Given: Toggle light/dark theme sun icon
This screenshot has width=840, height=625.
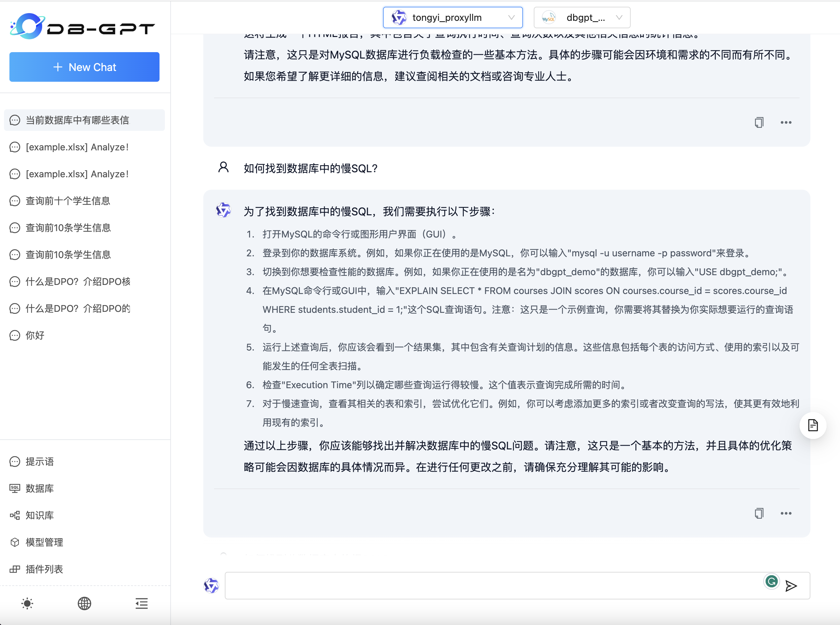Looking at the screenshot, I should (x=27, y=603).
